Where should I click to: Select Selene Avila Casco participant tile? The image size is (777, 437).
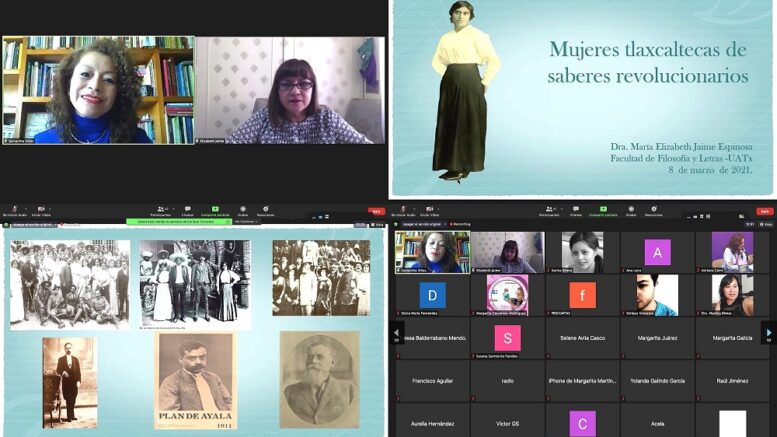pyautogui.click(x=582, y=338)
